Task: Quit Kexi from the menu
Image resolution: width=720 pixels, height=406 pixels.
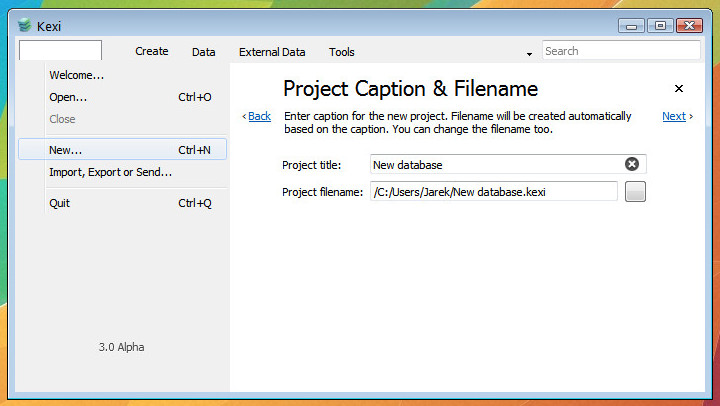Action: (60, 203)
